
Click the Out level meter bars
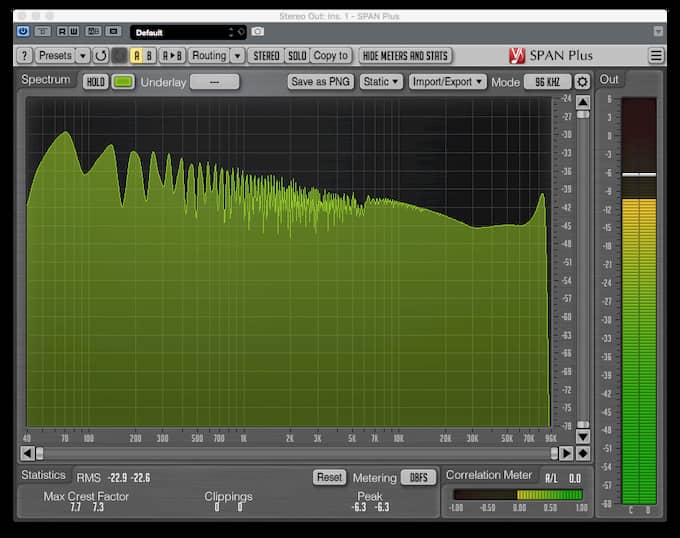[x=639, y=301]
